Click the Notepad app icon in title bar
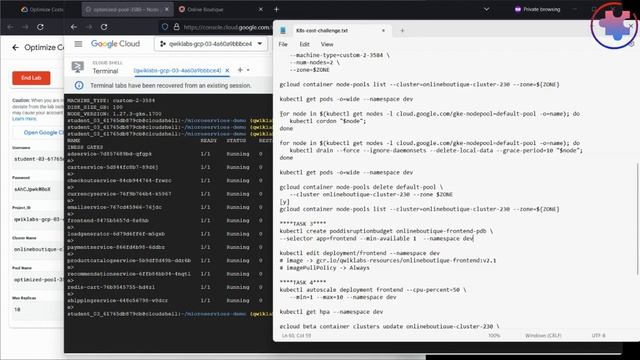This screenshot has height=360, width=640. click(283, 31)
